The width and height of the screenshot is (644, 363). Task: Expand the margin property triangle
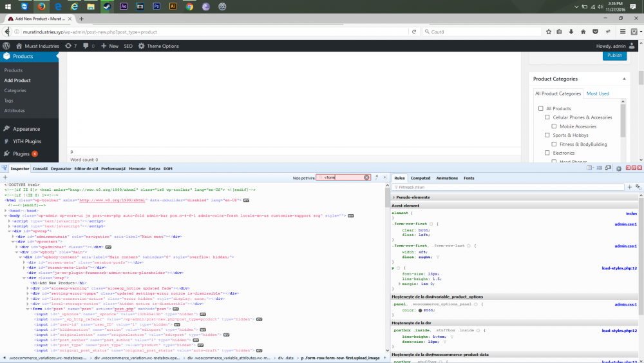coord(400,284)
